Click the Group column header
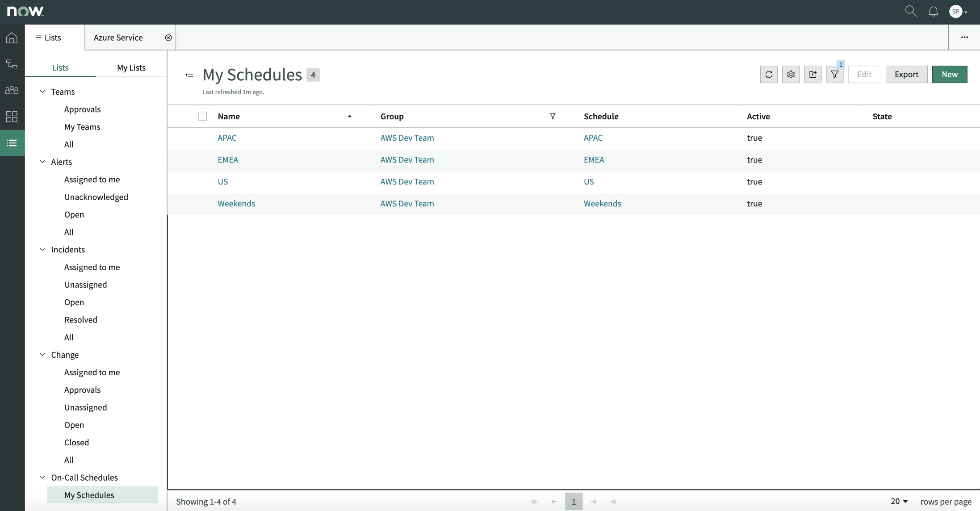This screenshot has width=980, height=511. [392, 116]
